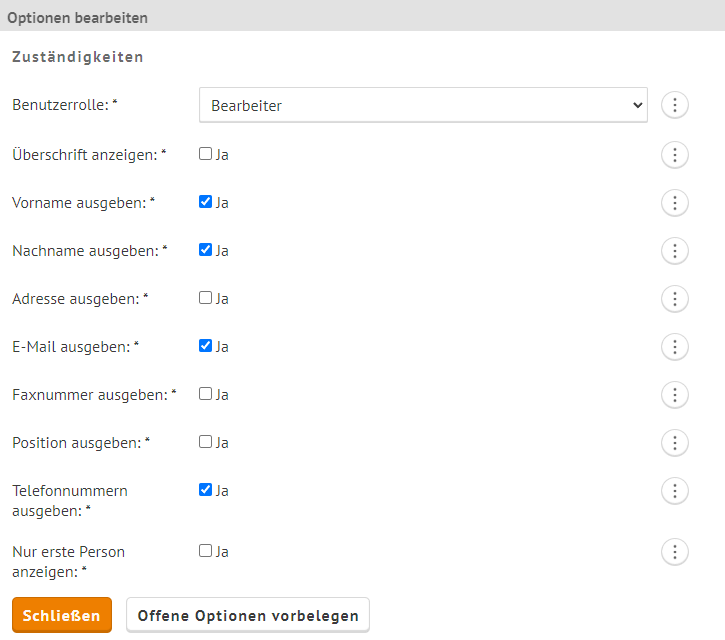The width and height of the screenshot is (725, 640).
Task: Open the three-dot menu for Vorname ausgeben
Action: pyautogui.click(x=675, y=203)
